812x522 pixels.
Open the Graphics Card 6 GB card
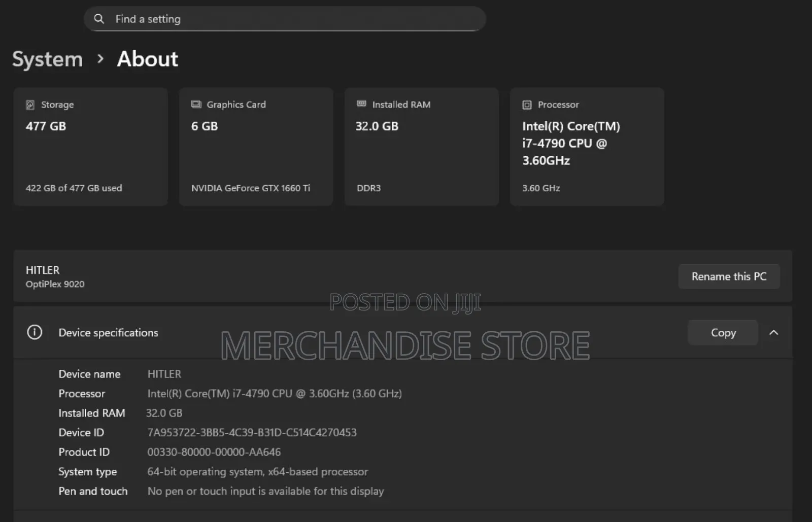tap(256, 147)
